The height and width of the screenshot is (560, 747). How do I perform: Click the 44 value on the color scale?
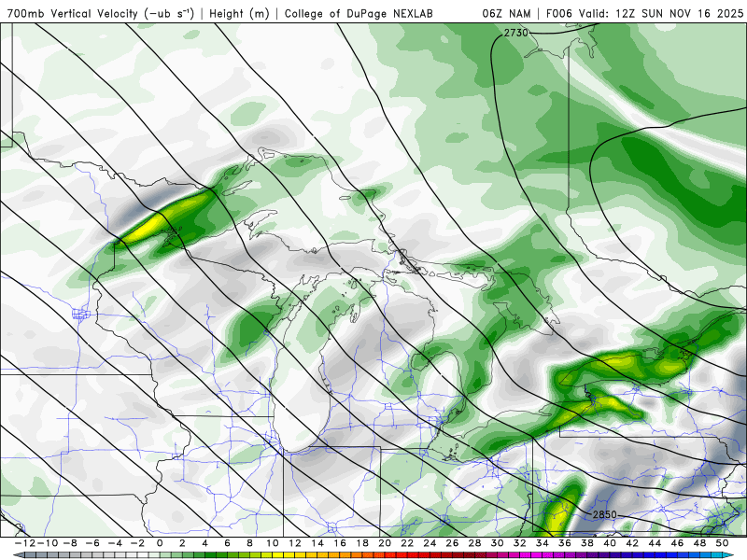[655, 543]
